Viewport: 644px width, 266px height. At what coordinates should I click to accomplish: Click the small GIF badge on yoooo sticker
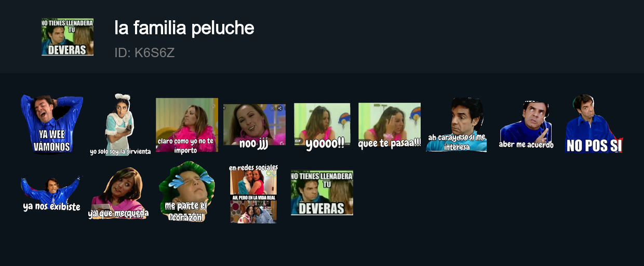(299, 141)
